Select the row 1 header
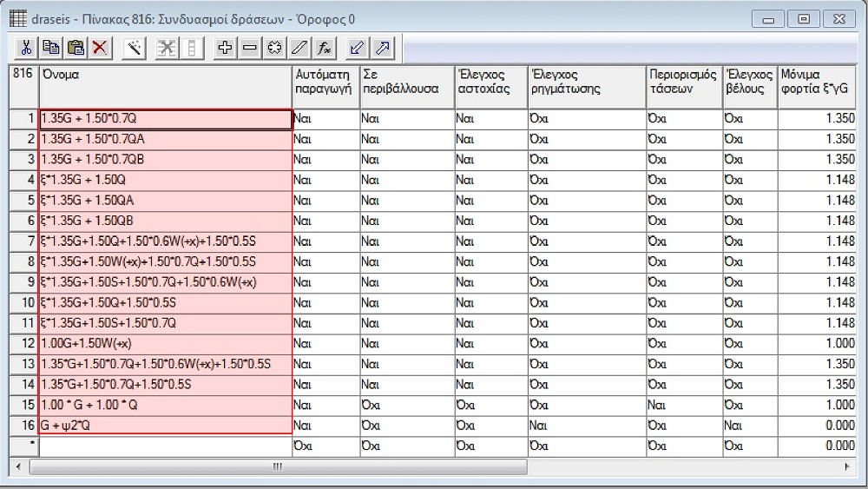The width and height of the screenshot is (868, 489). click(x=23, y=118)
